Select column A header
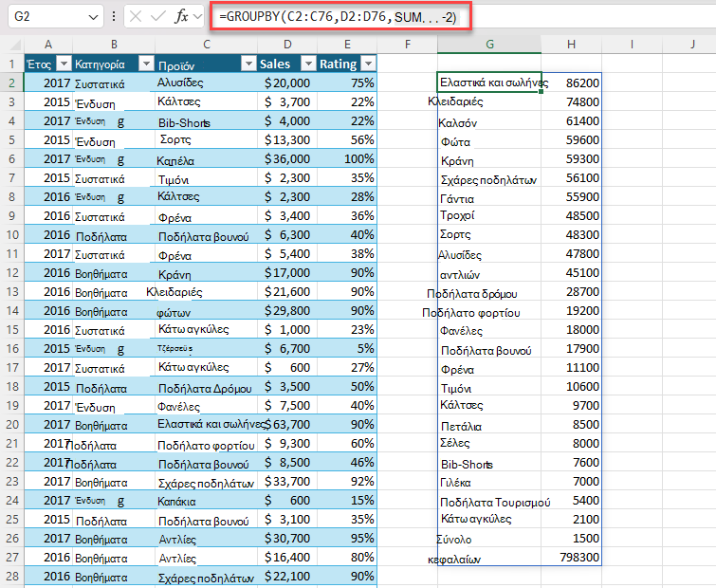716x588 pixels. pos(48,45)
